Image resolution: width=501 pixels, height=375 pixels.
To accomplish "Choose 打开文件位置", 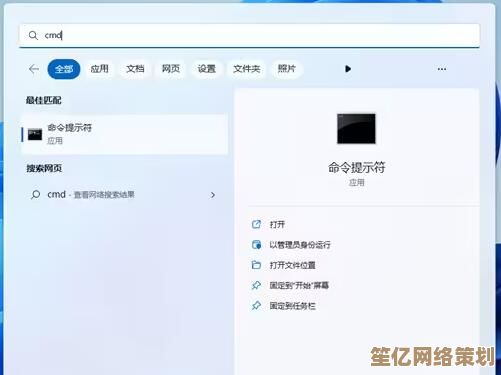I will (292, 265).
